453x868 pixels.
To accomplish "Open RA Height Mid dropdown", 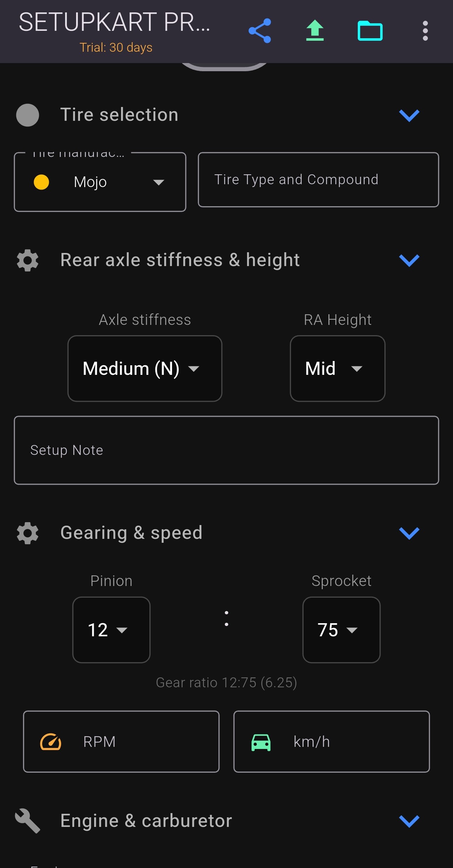I will [337, 368].
